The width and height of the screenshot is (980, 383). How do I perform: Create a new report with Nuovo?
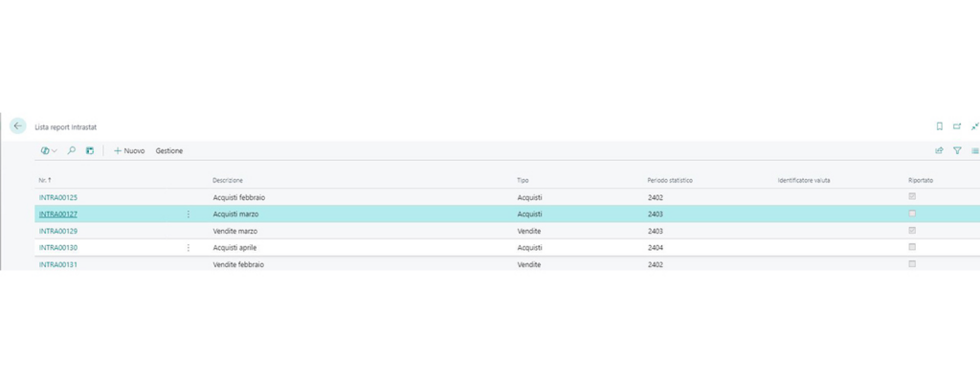[129, 151]
